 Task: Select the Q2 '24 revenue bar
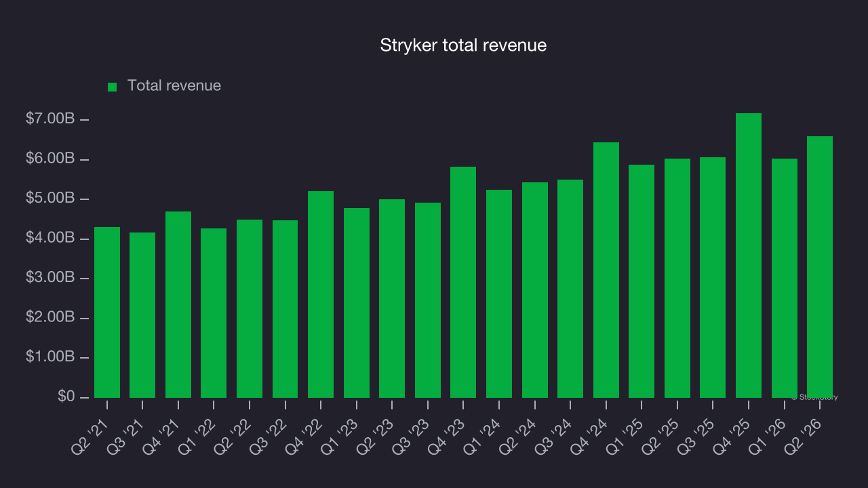pyautogui.click(x=535, y=290)
